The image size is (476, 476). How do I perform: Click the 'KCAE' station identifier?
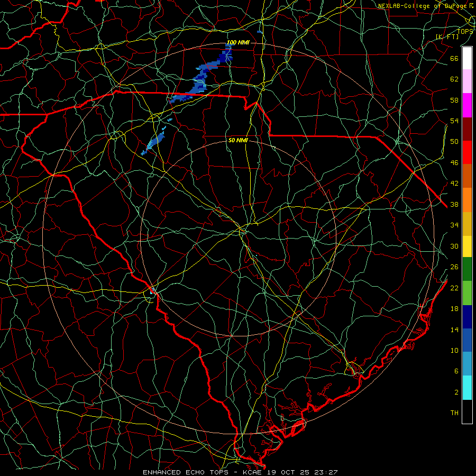[253, 472]
